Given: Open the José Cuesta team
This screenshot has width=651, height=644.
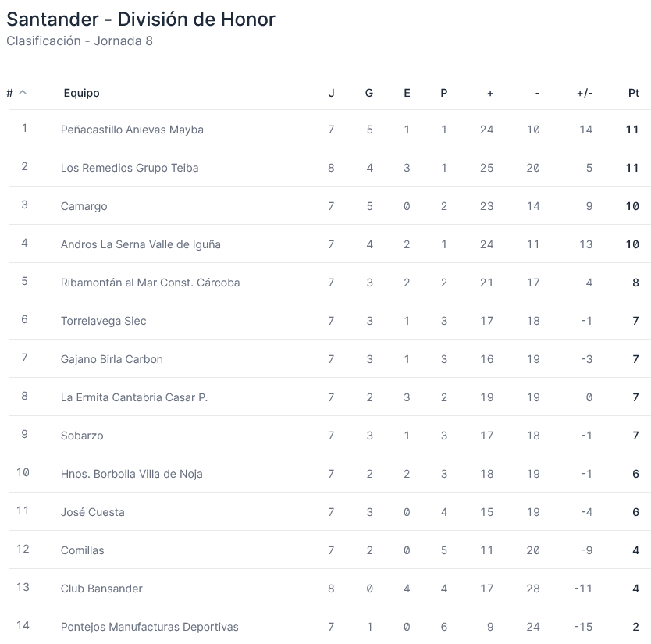Looking at the screenshot, I should pyautogui.click(x=93, y=512).
